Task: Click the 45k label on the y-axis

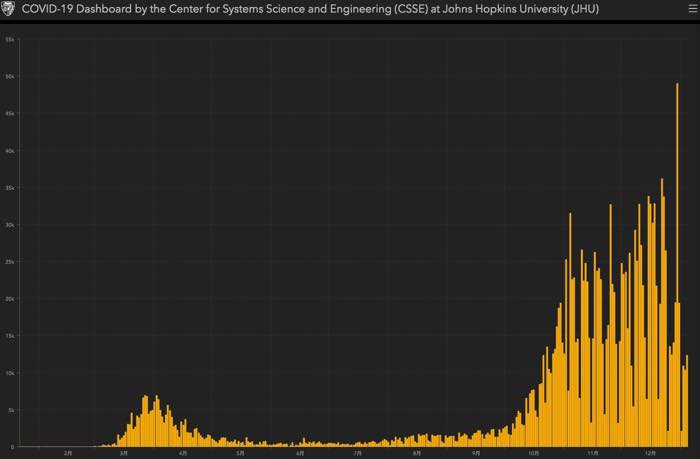Action: [10, 114]
